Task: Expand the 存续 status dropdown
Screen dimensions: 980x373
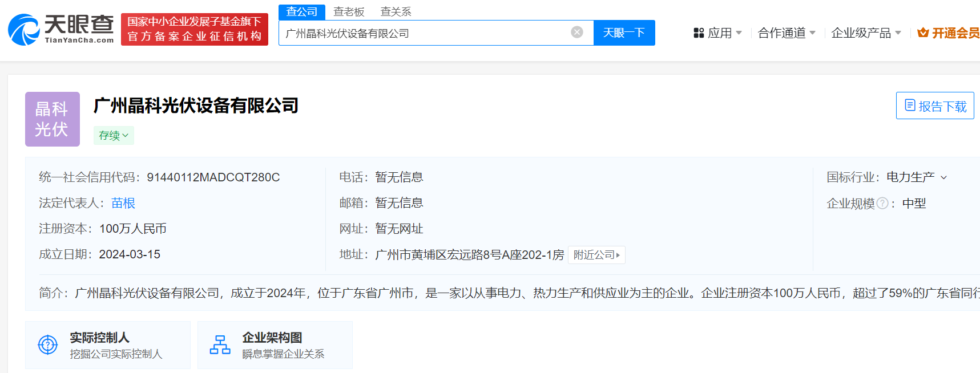Action: pyautogui.click(x=114, y=136)
